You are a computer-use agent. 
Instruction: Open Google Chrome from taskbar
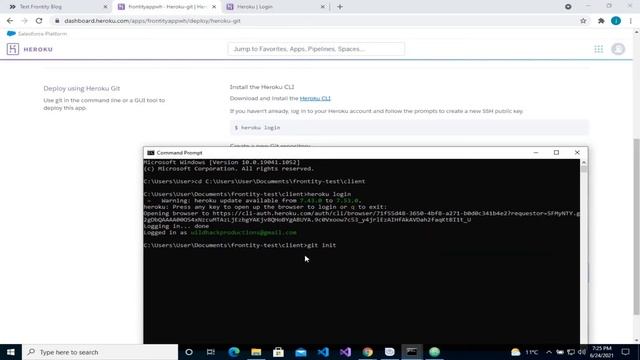pos(367,352)
